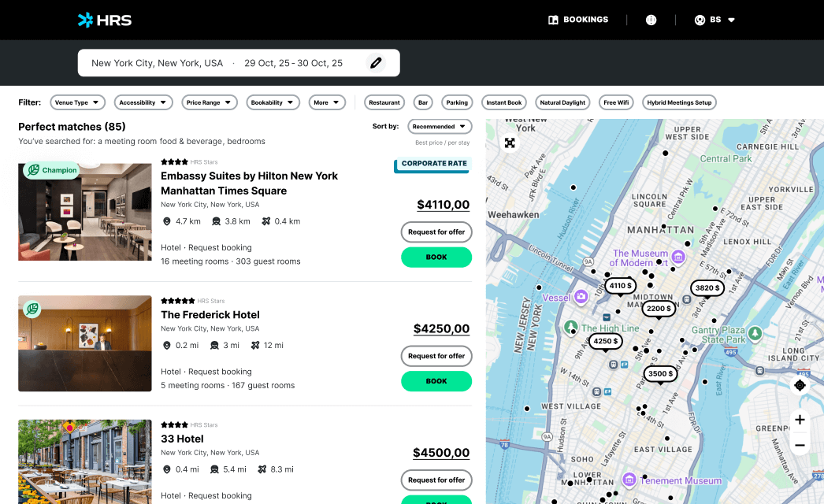
Task: Book The Frederick Hotel
Action: (x=436, y=381)
